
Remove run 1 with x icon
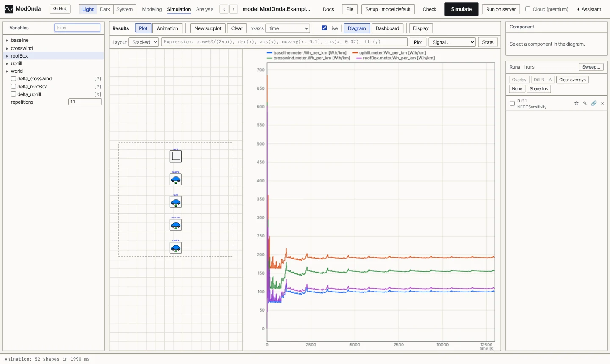pos(602,103)
